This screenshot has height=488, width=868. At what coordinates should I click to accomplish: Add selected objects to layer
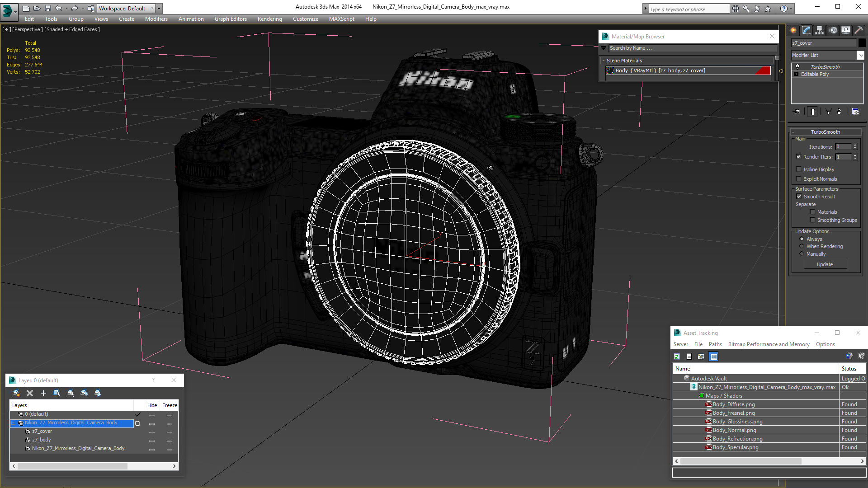pyautogui.click(x=43, y=393)
